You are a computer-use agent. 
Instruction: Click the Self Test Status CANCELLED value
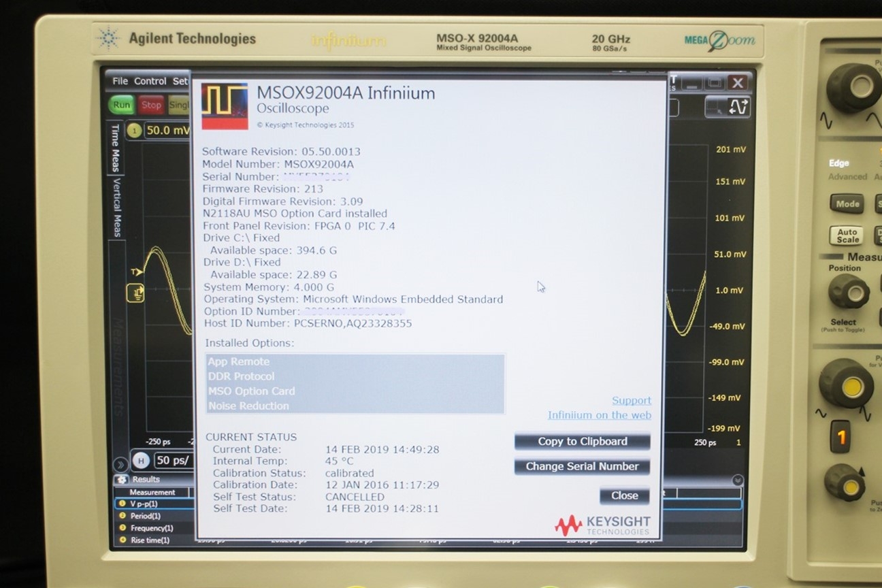[355, 497]
